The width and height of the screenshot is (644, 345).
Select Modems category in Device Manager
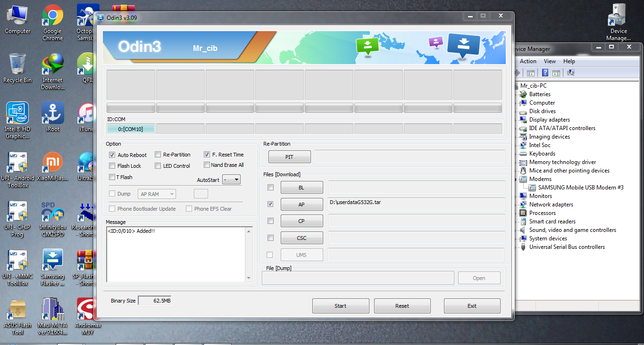point(540,179)
